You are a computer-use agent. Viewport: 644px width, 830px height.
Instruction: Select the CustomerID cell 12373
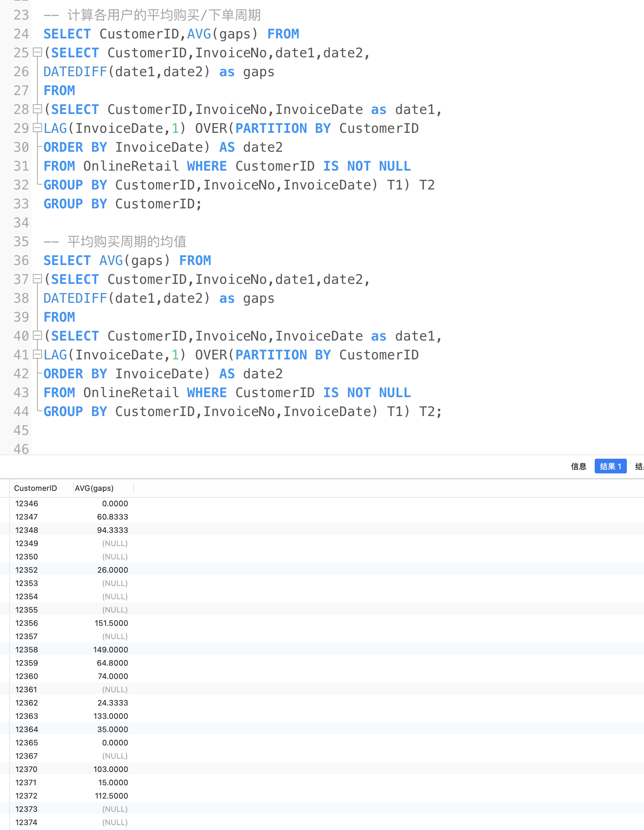(x=27, y=809)
